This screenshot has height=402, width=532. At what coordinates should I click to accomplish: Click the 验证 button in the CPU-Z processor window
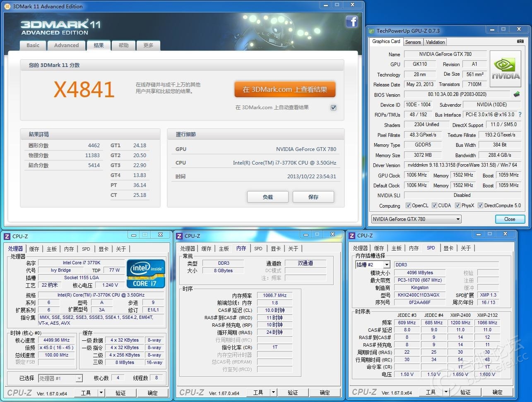click(x=120, y=392)
